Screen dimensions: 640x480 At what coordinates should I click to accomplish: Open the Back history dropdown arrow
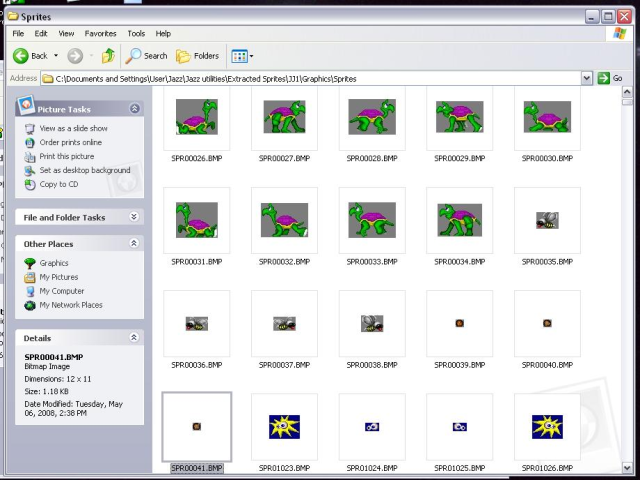click(56, 56)
